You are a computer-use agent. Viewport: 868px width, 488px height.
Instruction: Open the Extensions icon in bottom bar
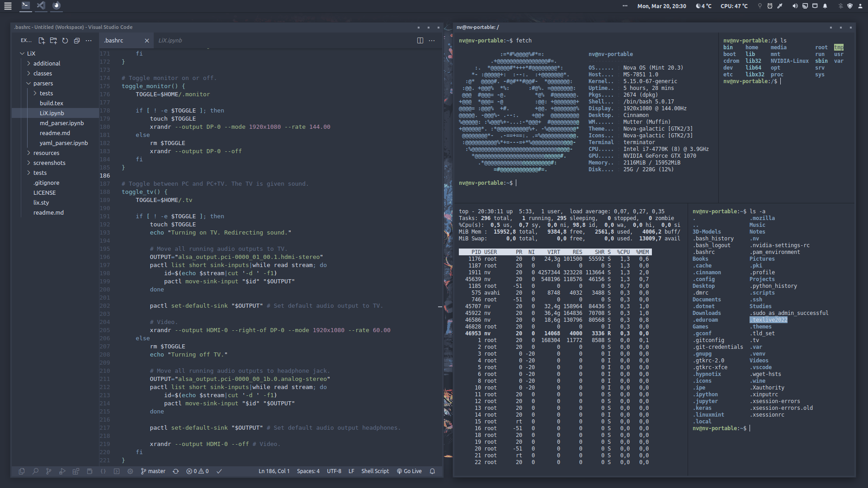pos(76,471)
